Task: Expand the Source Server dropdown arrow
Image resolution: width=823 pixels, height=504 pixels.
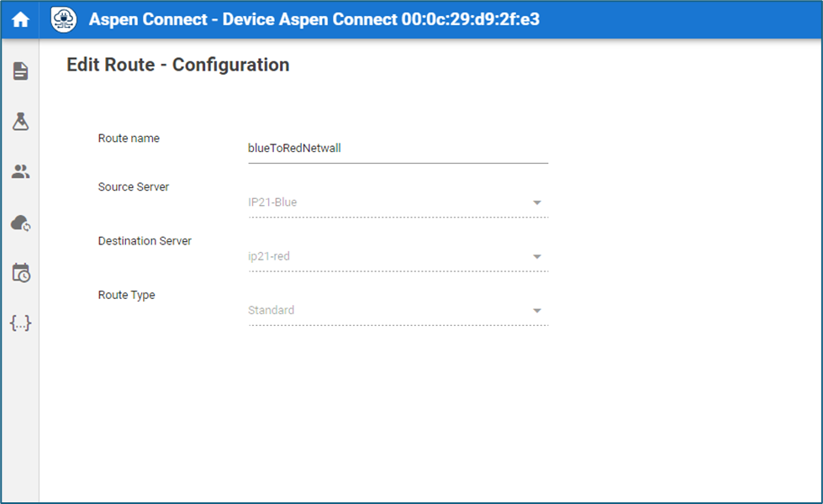Action: (537, 202)
